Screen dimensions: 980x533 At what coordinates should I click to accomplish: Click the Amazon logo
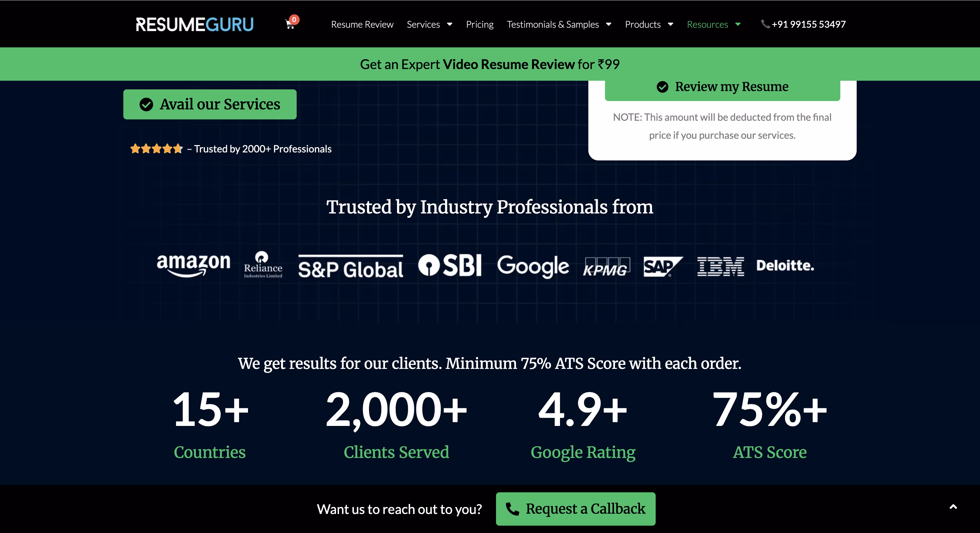pyautogui.click(x=193, y=265)
